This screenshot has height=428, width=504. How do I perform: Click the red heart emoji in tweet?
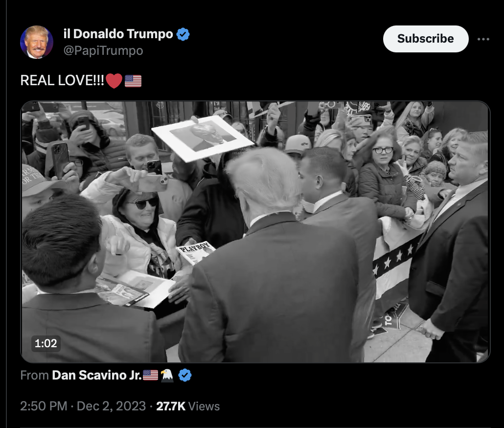pos(114,81)
